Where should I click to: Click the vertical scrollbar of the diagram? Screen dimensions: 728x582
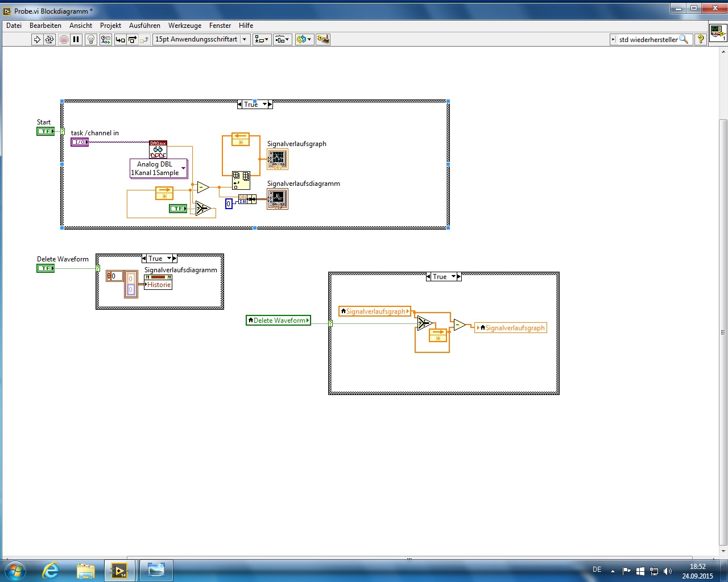[723, 331]
